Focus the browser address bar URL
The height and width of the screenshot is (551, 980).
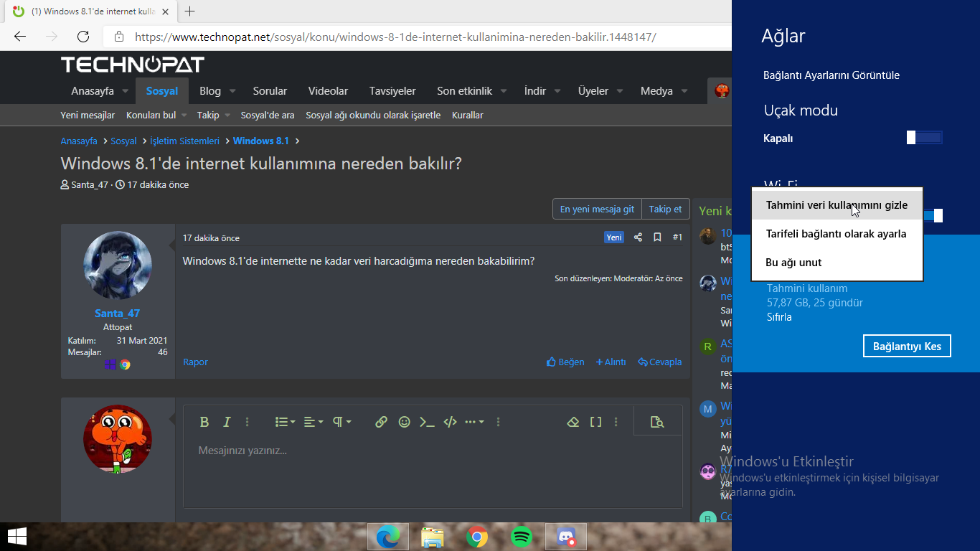coord(395,37)
